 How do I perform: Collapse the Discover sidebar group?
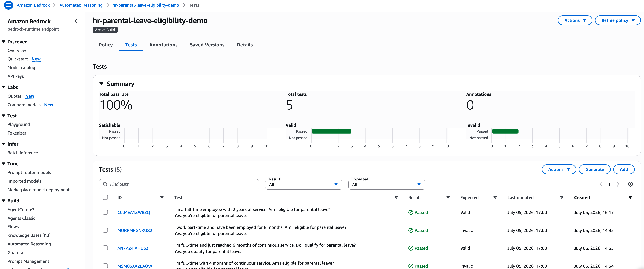click(x=4, y=42)
